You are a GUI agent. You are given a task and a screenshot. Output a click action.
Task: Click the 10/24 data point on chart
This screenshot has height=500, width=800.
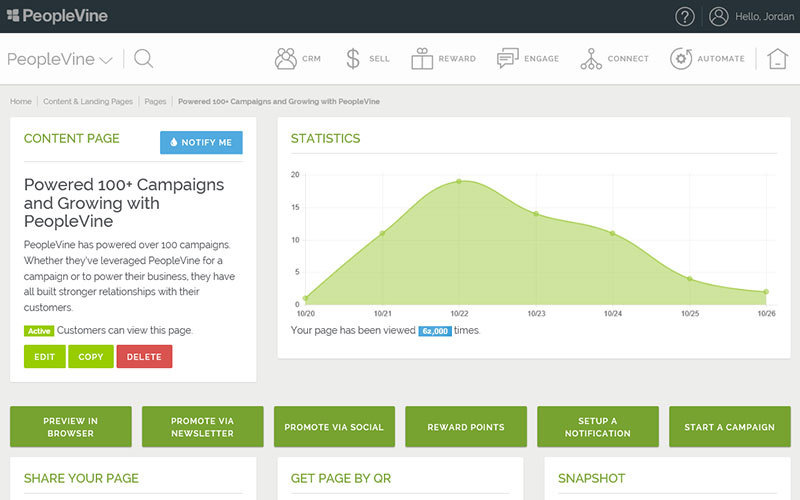(613, 233)
